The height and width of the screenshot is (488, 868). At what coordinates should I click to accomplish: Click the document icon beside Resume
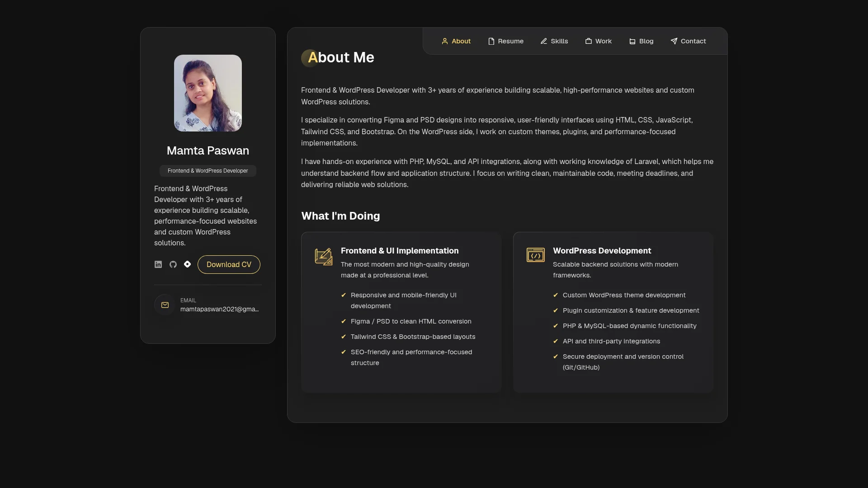(491, 41)
